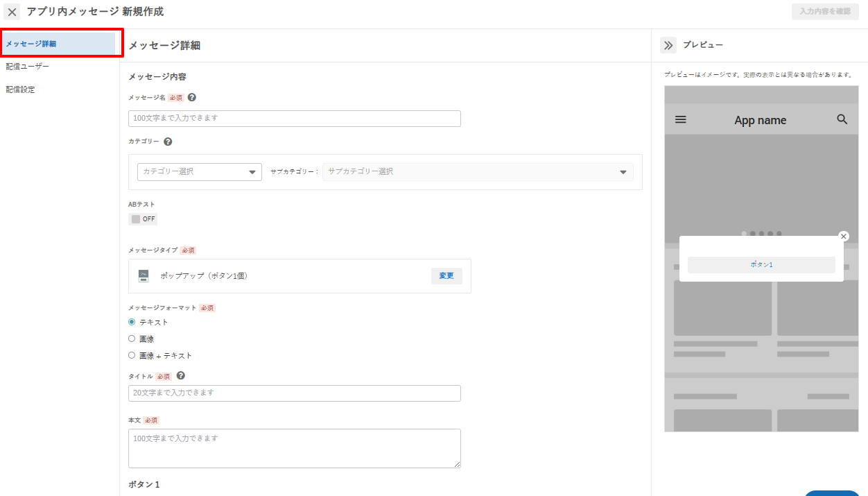Viewport: 868px width, 496px height.
Task: Toggle the ABテスト OFF switch
Action: [x=143, y=219]
